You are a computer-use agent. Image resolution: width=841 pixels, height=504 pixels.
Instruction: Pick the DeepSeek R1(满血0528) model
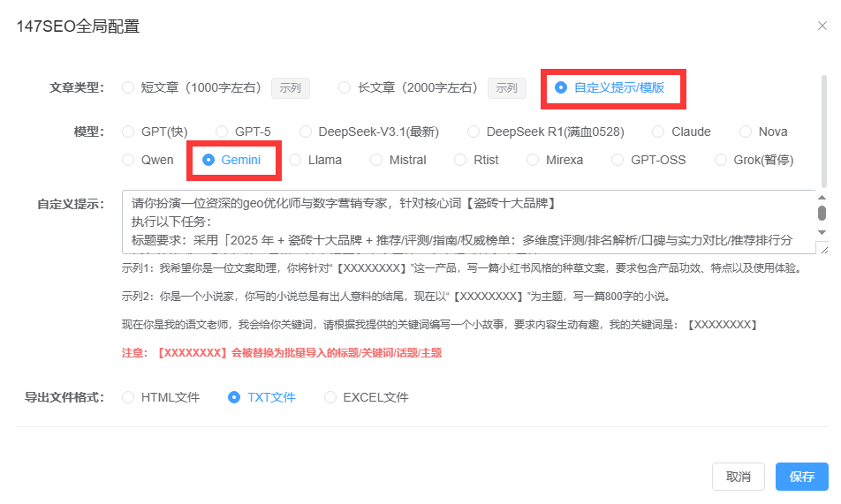coord(474,132)
